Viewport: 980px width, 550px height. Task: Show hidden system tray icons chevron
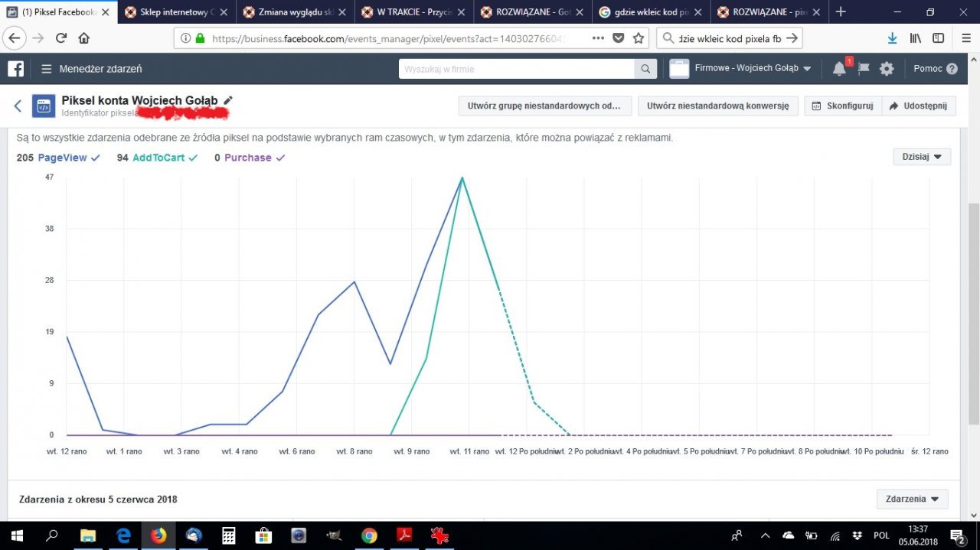pyautogui.click(x=764, y=535)
